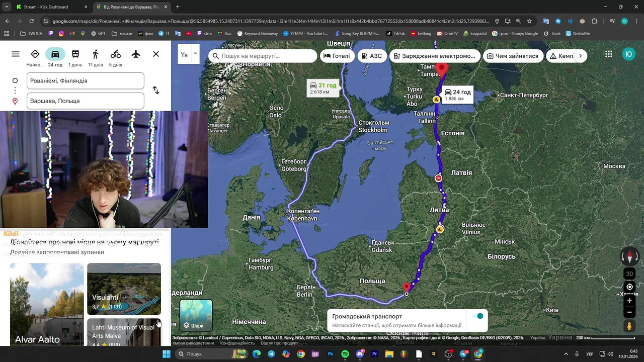Open магази bookmark folder
The width and height of the screenshot is (644, 362).
122,34
